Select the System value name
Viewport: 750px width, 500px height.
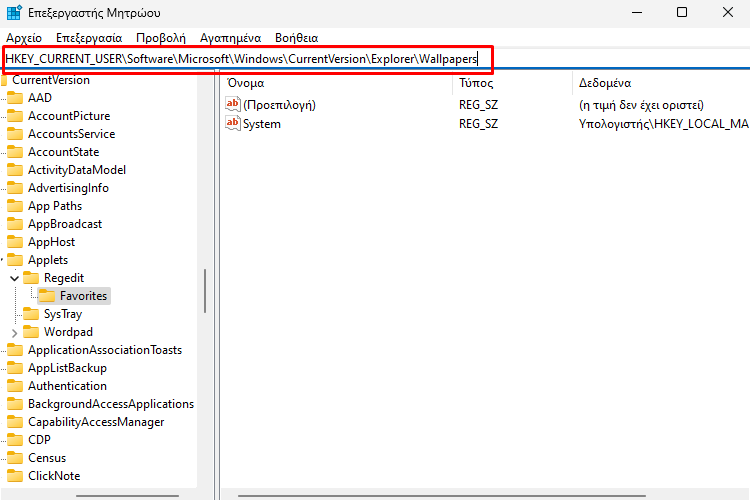pos(262,124)
